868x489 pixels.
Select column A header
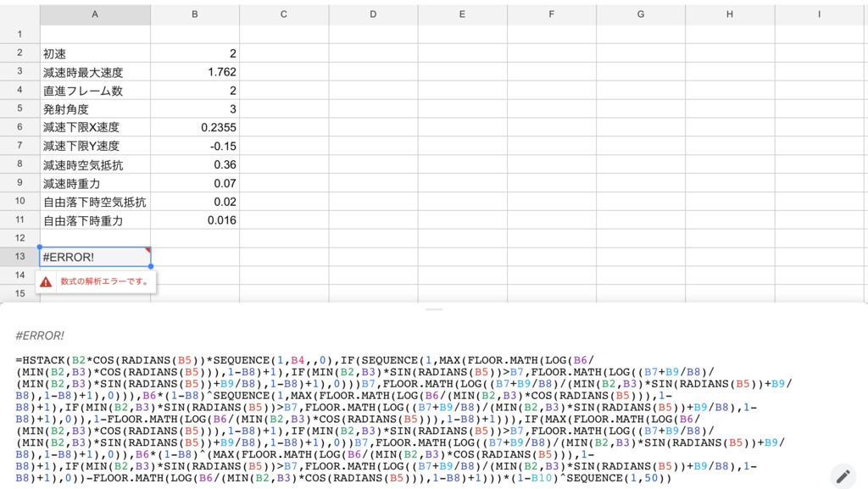coord(94,14)
